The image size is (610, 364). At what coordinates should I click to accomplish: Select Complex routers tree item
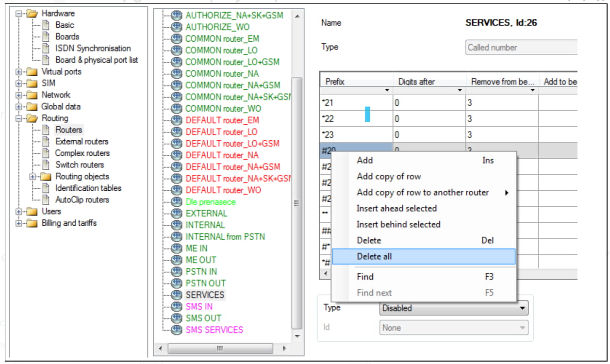tap(82, 153)
